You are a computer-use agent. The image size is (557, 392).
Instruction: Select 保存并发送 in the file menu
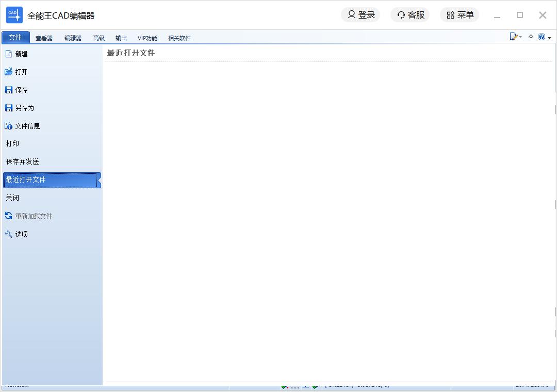click(x=23, y=162)
